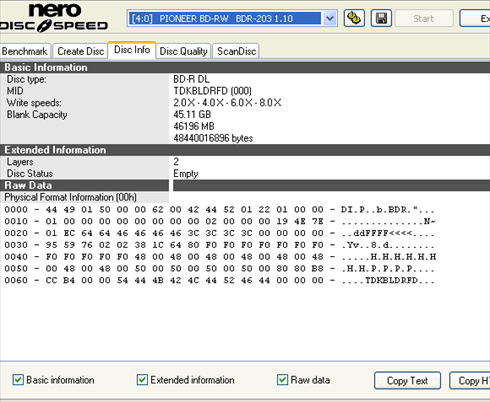Select the Disc Info tab
490x402 pixels.
[132, 50]
